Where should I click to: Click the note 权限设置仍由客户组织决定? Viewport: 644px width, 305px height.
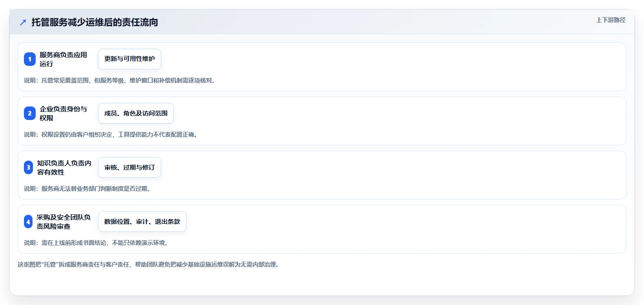pyautogui.click(x=111, y=134)
